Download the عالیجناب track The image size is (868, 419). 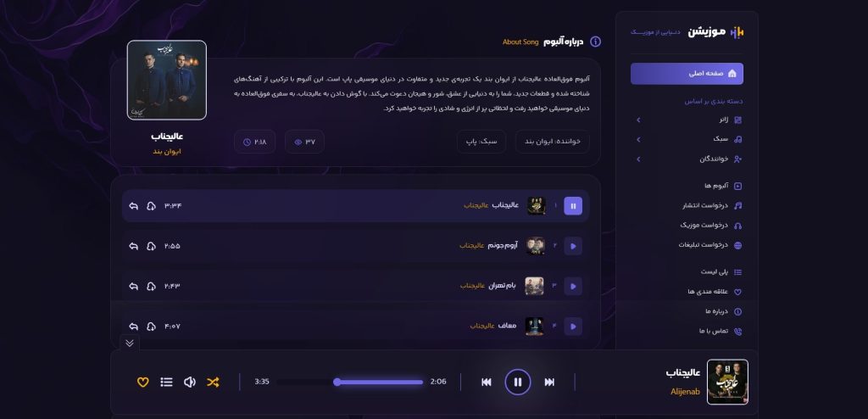151,206
